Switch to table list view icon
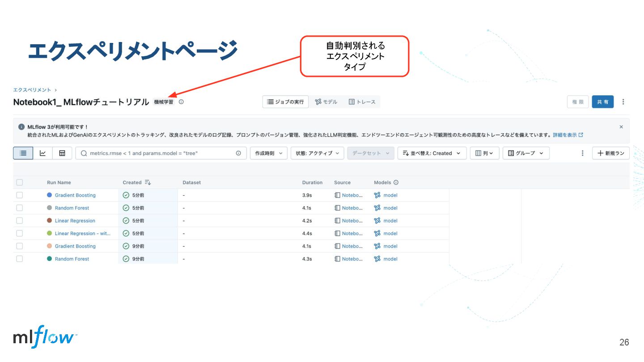This screenshot has width=644, height=362. tap(23, 153)
